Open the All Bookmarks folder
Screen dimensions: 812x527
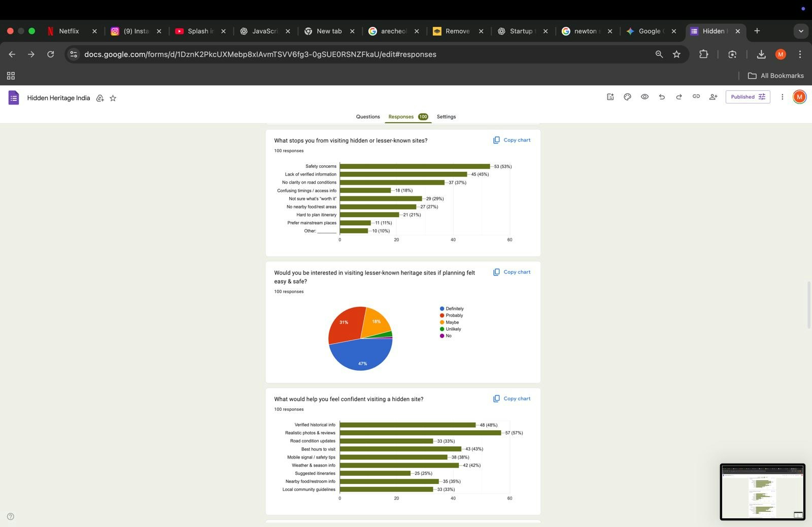[x=776, y=76]
